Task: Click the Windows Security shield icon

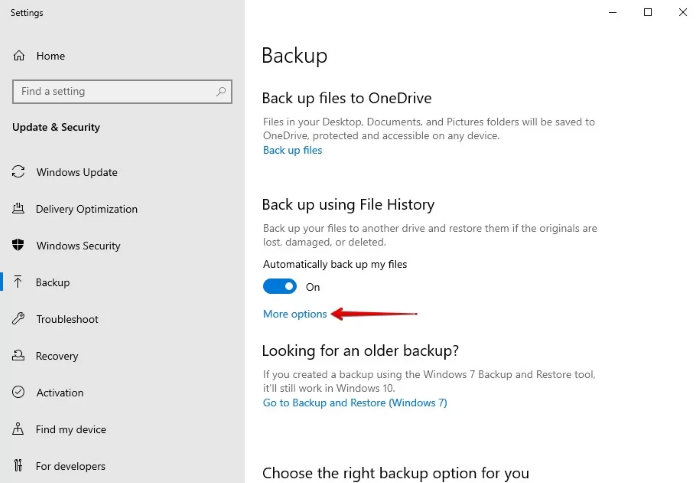Action: pyautogui.click(x=18, y=245)
